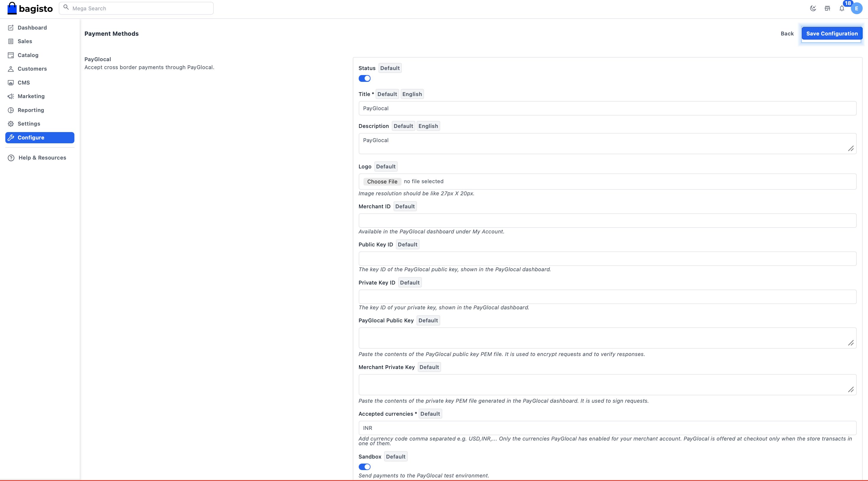
Task: Click the English badge next to Description
Action: pos(428,126)
